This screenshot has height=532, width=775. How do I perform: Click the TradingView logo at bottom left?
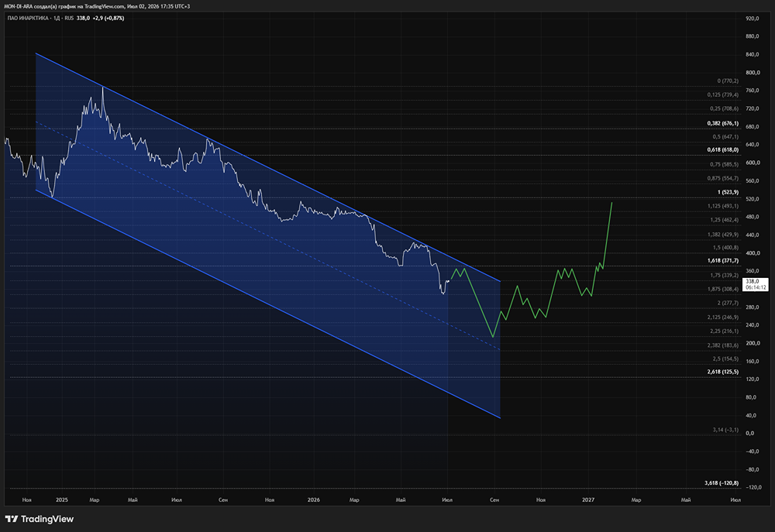[40, 519]
